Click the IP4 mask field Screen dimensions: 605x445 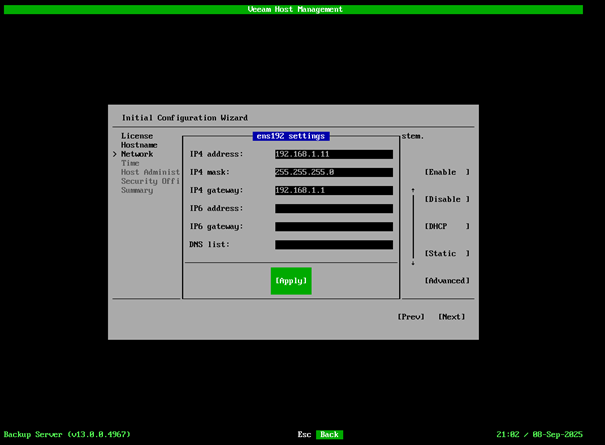(x=333, y=172)
